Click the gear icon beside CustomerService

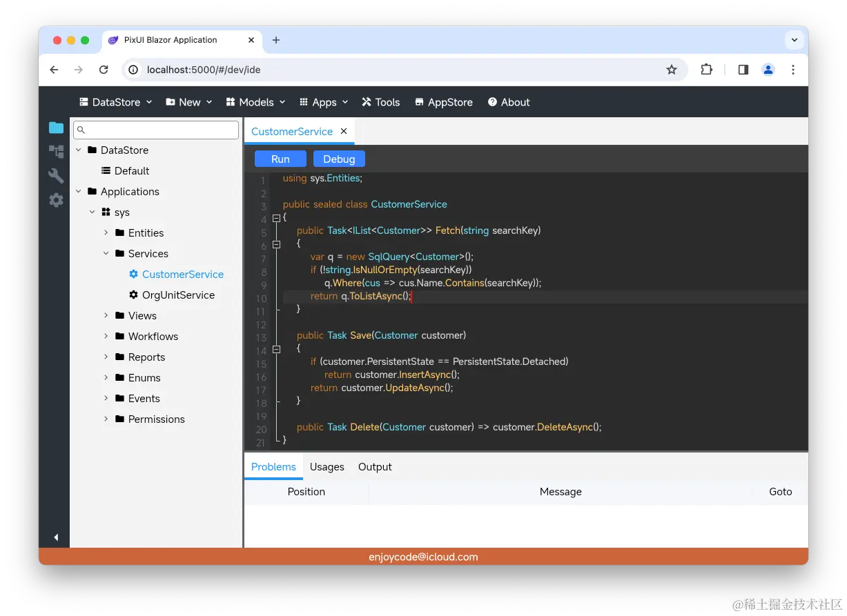click(x=134, y=274)
